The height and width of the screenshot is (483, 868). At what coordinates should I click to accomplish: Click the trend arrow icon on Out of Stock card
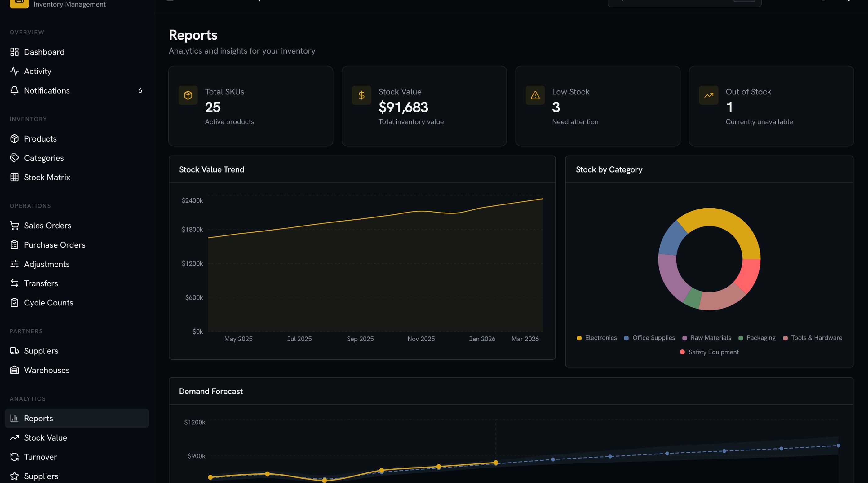709,95
